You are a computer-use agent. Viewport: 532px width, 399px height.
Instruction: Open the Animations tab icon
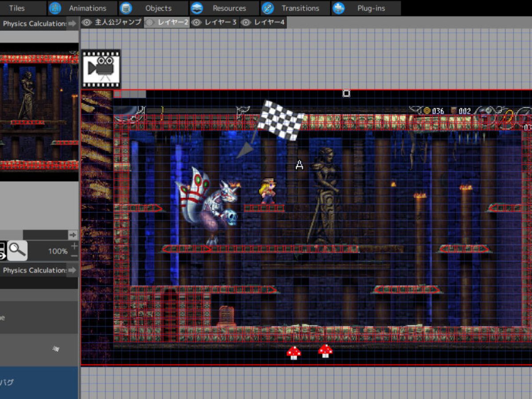pyautogui.click(x=55, y=8)
